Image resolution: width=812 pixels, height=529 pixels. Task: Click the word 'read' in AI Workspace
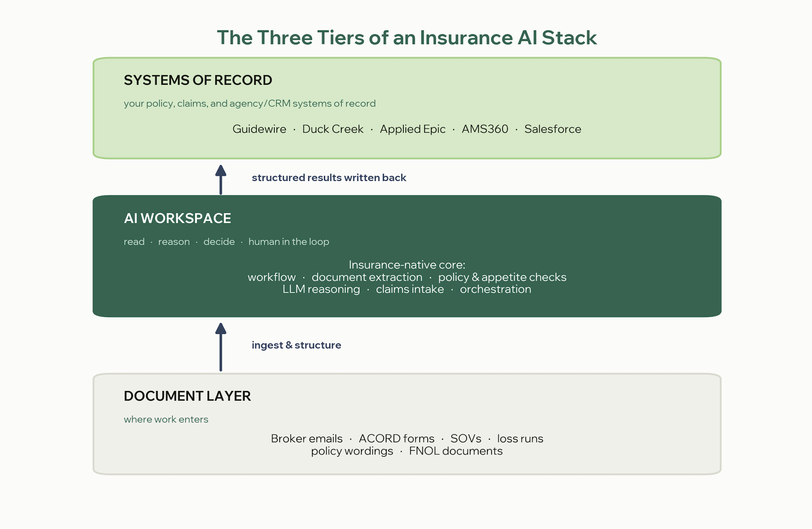pos(134,242)
